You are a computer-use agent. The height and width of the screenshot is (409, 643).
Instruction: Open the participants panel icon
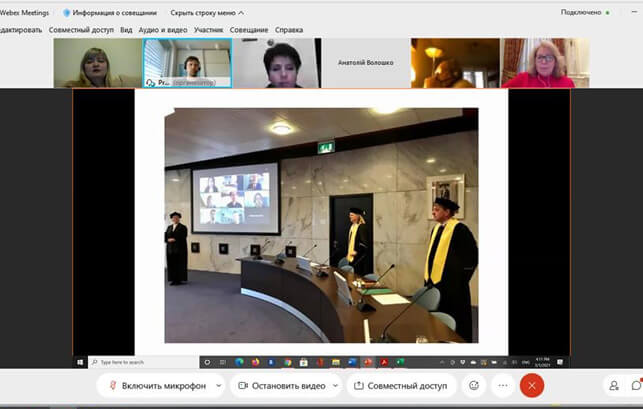click(614, 386)
